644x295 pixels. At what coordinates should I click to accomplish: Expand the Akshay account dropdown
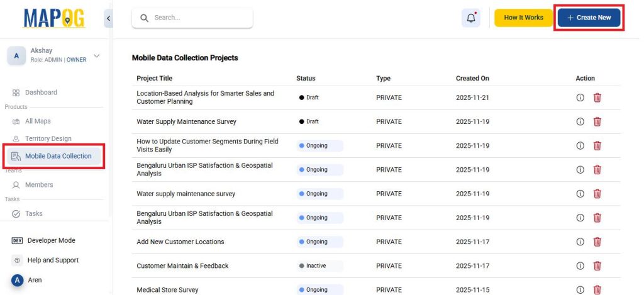click(x=96, y=56)
